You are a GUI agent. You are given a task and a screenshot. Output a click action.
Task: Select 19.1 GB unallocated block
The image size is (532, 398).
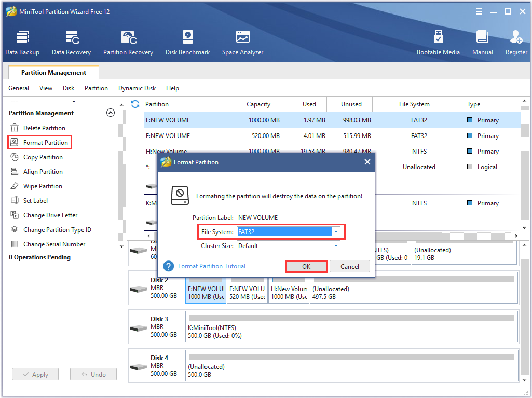[464, 252]
